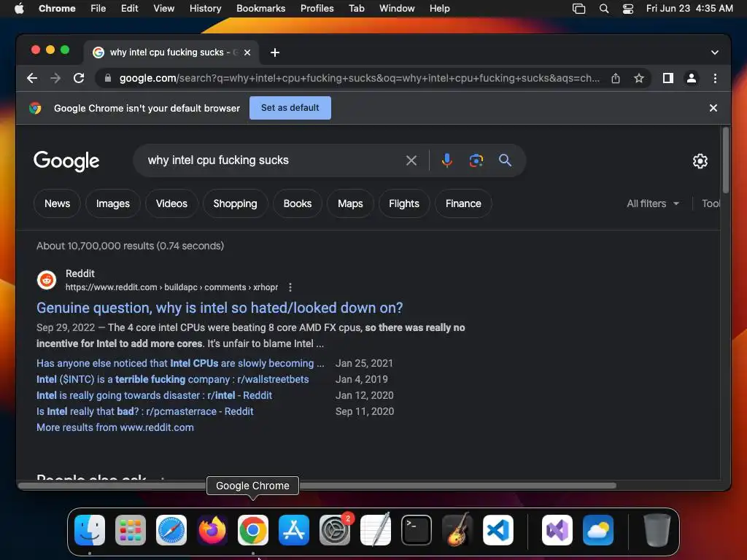
Task: Set Chrome as default browser
Action: (290, 108)
